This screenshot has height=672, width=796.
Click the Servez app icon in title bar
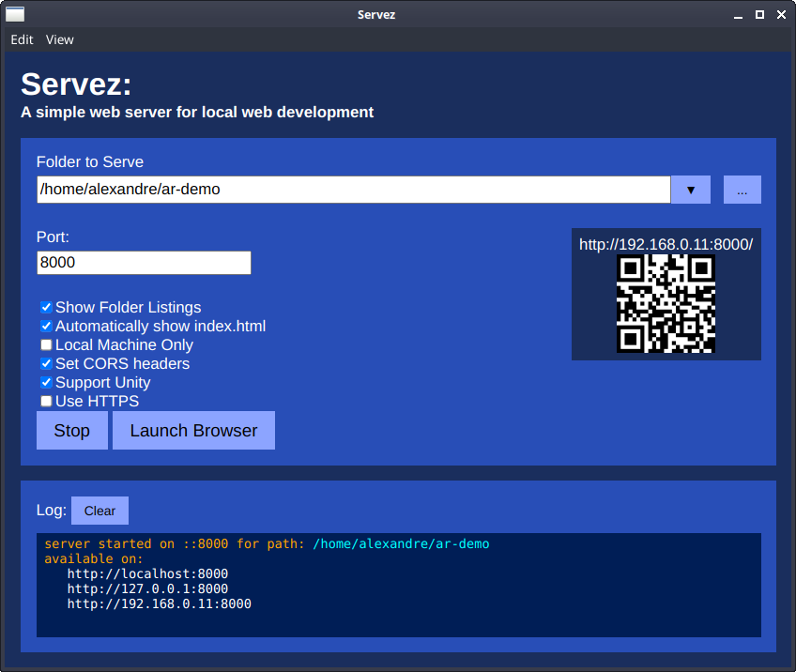click(15, 14)
